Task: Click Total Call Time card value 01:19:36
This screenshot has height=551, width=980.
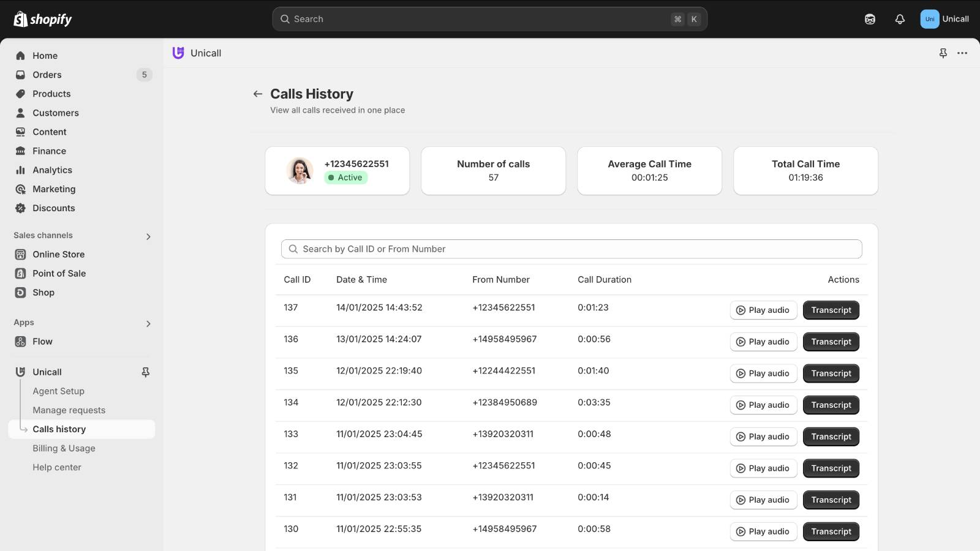Action: (x=805, y=178)
